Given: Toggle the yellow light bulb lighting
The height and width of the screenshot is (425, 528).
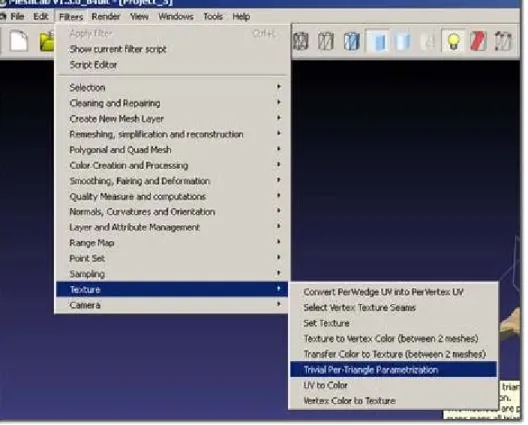Looking at the screenshot, I should point(453,41).
